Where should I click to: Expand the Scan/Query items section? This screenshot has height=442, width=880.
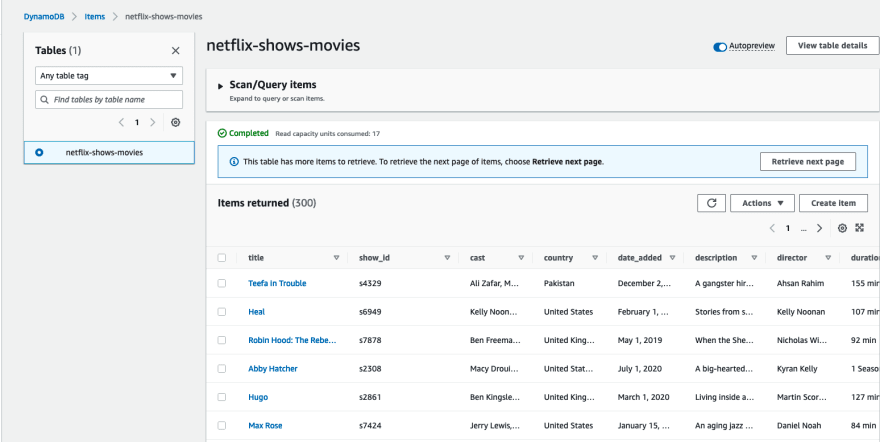[x=221, y=86]
